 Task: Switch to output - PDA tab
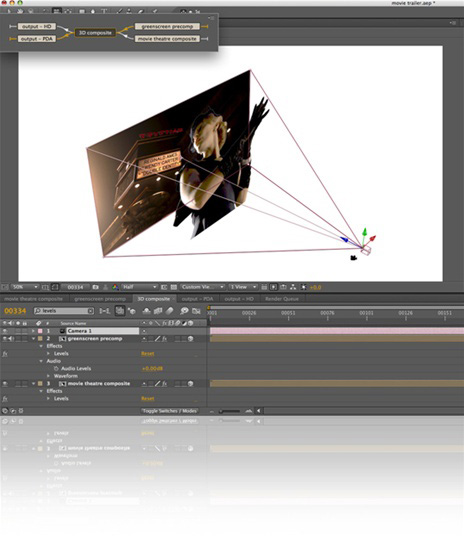(x=197, y=299)
